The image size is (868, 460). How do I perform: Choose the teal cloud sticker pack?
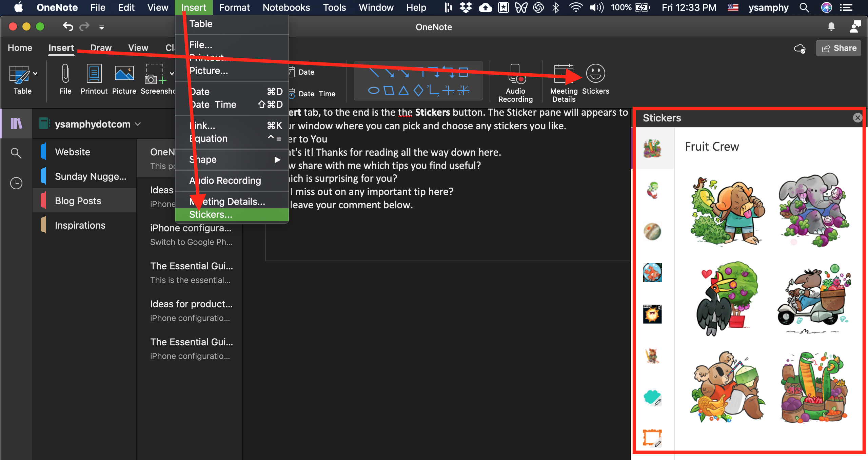point(652,397)
